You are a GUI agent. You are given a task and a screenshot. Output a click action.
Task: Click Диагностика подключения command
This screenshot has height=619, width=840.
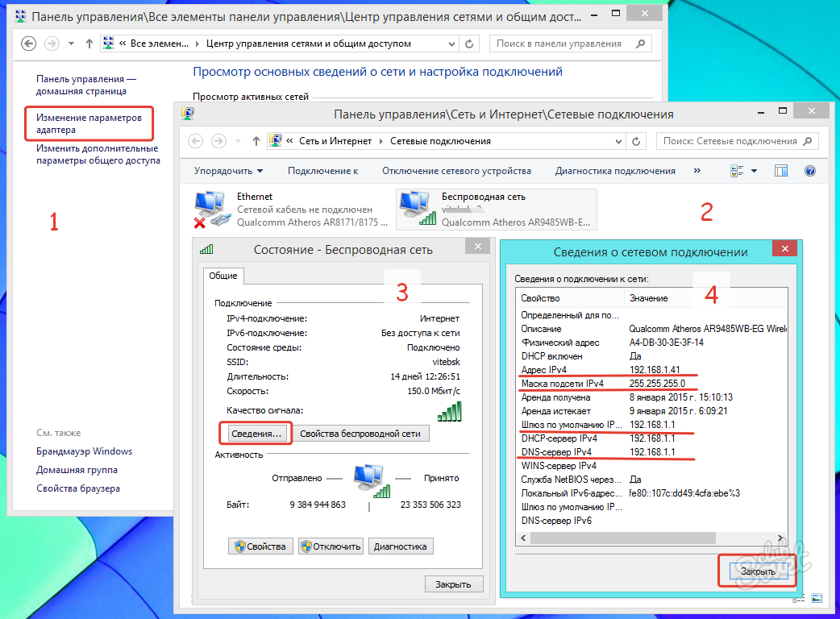[615, 171]
